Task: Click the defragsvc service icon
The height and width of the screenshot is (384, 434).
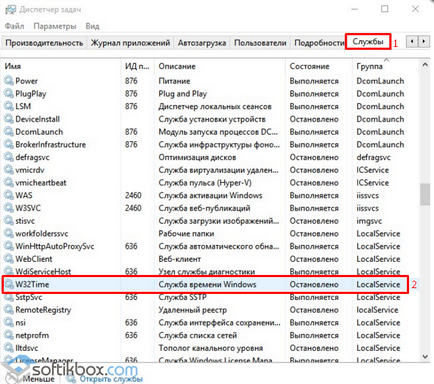Action: point(8,157)
